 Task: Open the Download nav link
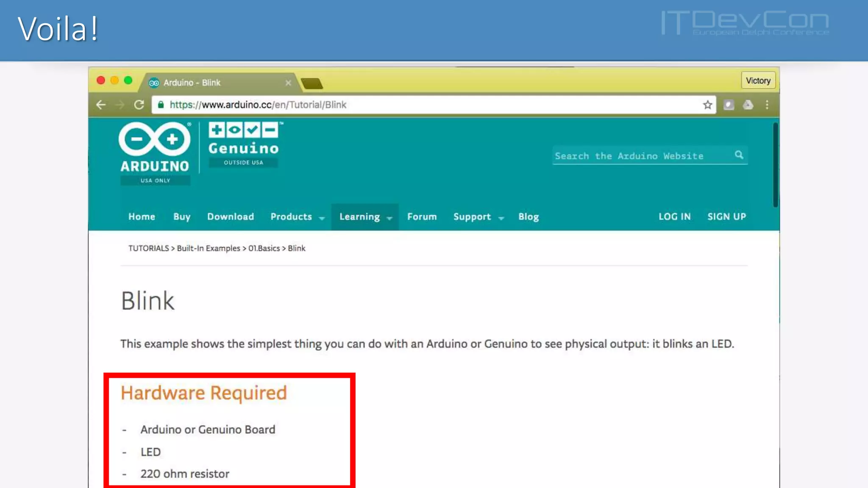click(231, 216)
